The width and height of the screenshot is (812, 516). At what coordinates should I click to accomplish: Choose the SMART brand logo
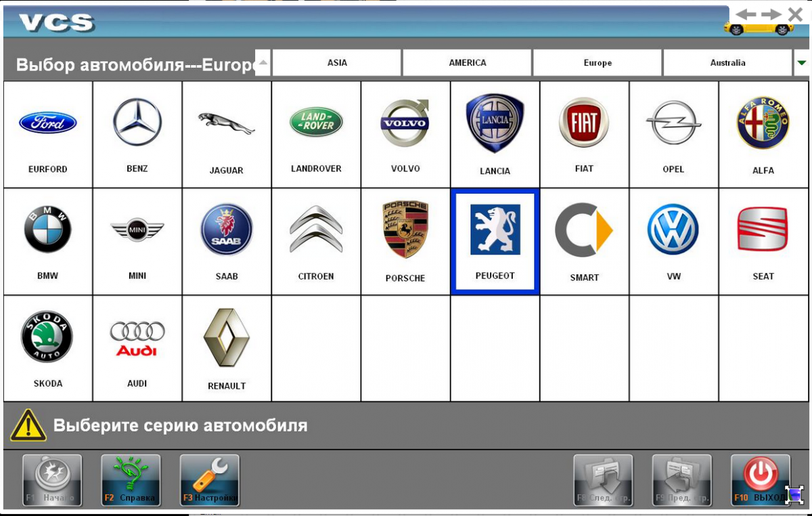[584, 242]
